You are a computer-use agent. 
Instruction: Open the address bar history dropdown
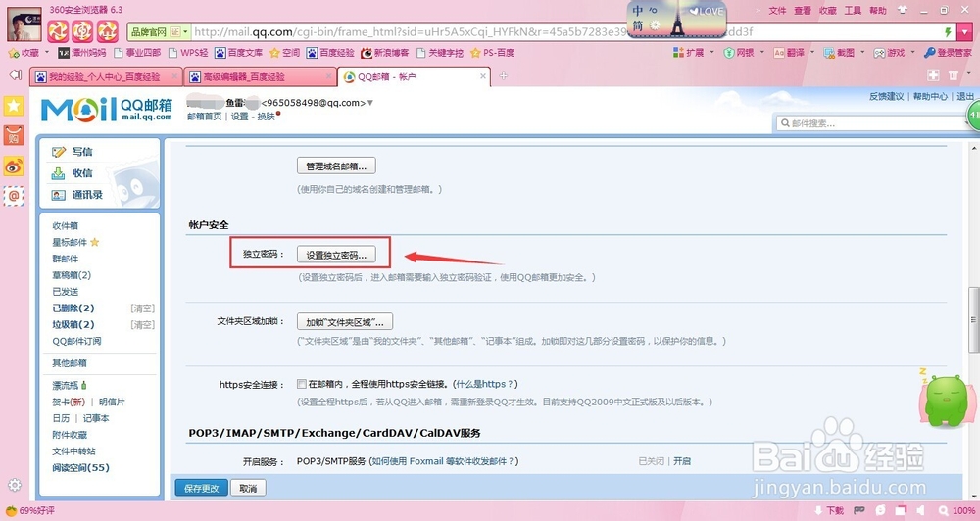(x=965, y=32)
